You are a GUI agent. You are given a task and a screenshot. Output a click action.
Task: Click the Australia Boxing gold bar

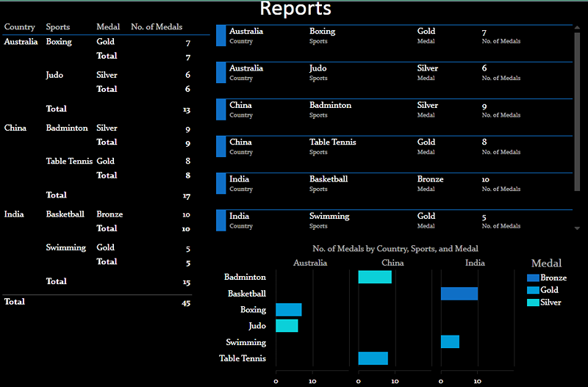tap(289, 309)
